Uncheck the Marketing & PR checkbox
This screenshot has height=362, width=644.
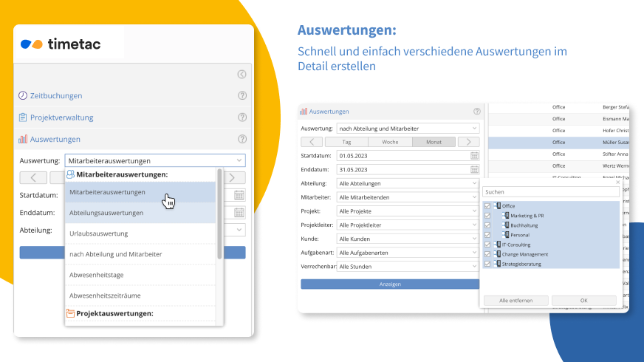[x=487, y=215]
